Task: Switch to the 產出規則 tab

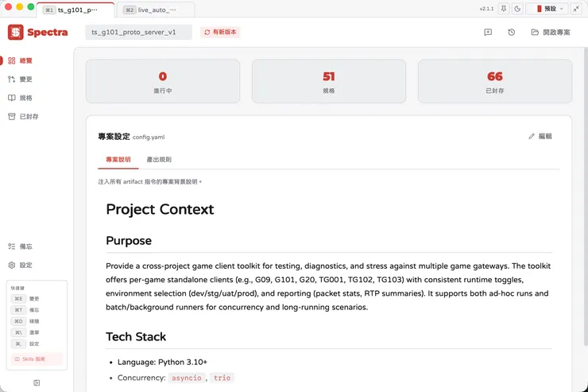Action: click(x=159, y=160)
